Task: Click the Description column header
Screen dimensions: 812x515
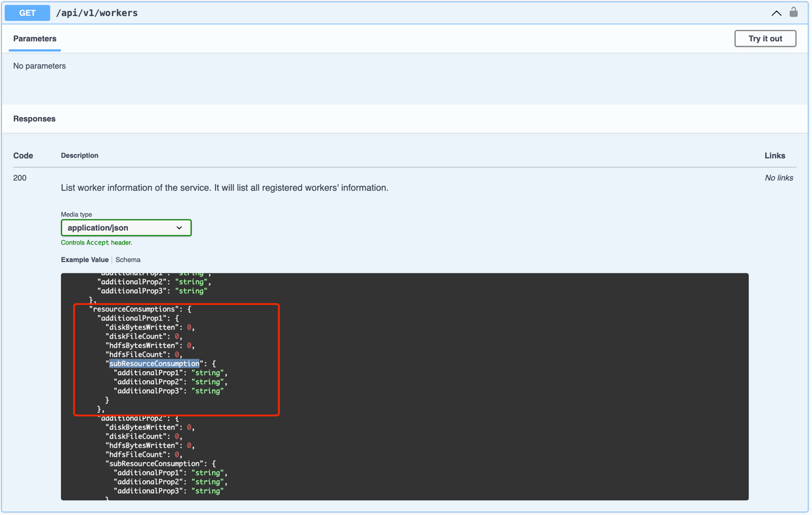Action: (80, 156)
